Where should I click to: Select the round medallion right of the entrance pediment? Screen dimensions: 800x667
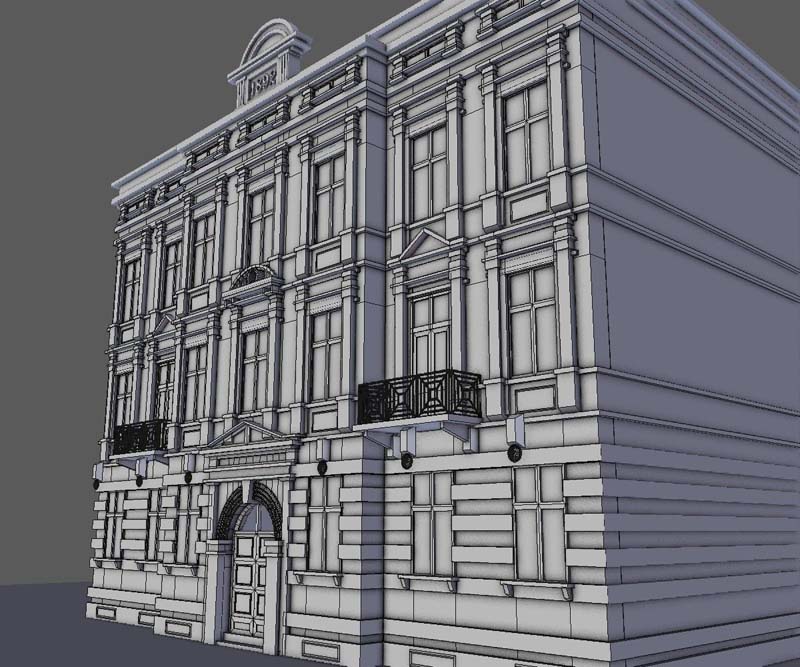tap(323, 467)
